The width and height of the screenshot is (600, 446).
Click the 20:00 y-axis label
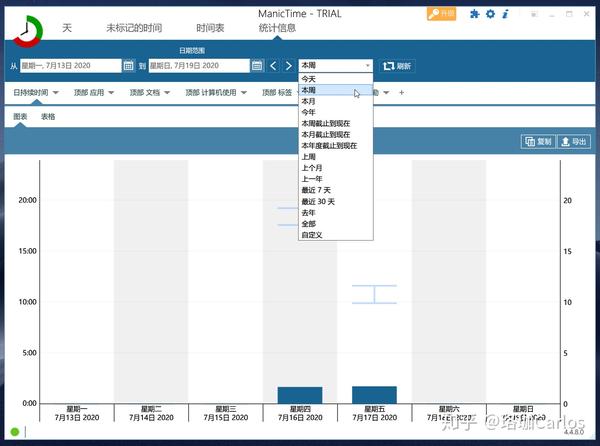click(x=28, y=200)
